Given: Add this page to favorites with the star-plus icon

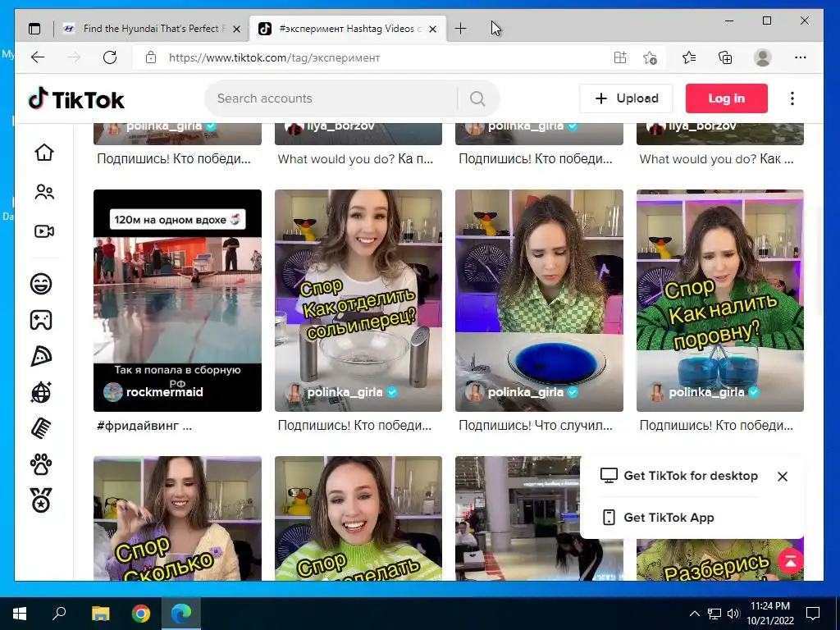Looking at the screenshot, I should pos(650,57).
